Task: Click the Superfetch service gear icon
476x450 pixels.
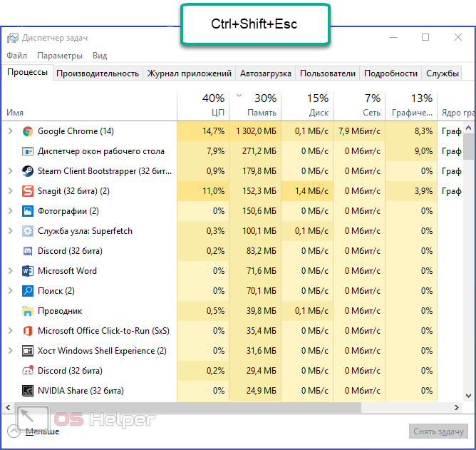Action: click(x=28, y=231)
